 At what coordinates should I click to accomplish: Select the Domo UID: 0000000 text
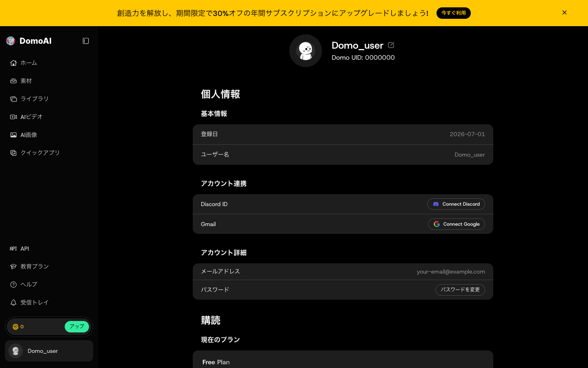[x=363, y=58]
